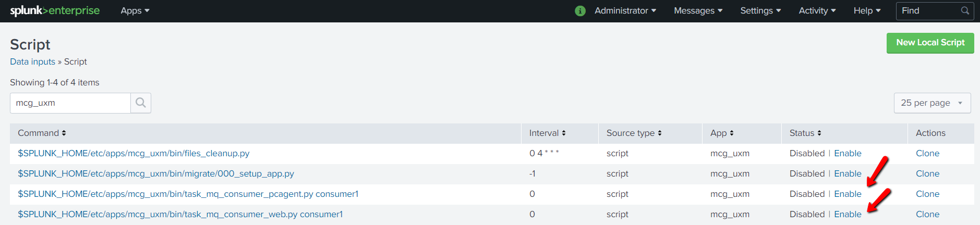The image size is (980, 225).
Task: Click the search magnifier beside filter box
Action: click(x=141, y=103)
